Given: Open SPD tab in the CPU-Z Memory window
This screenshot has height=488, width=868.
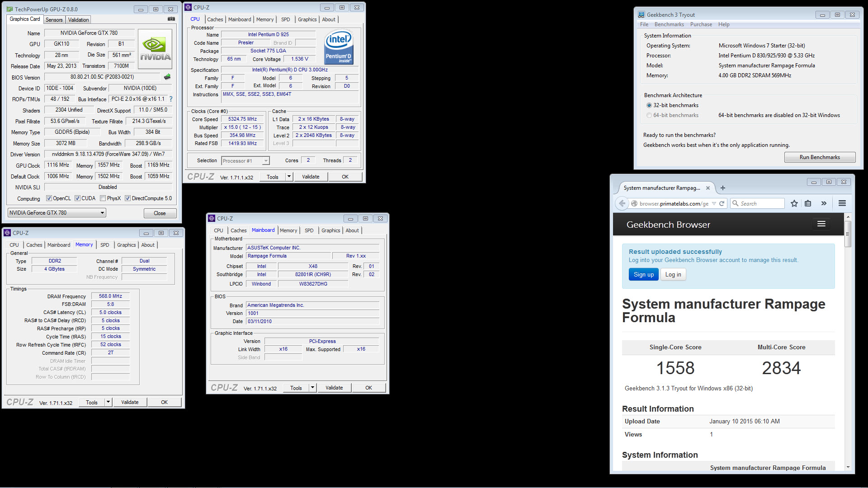Looking at the screenshot, I should [105, 245].
